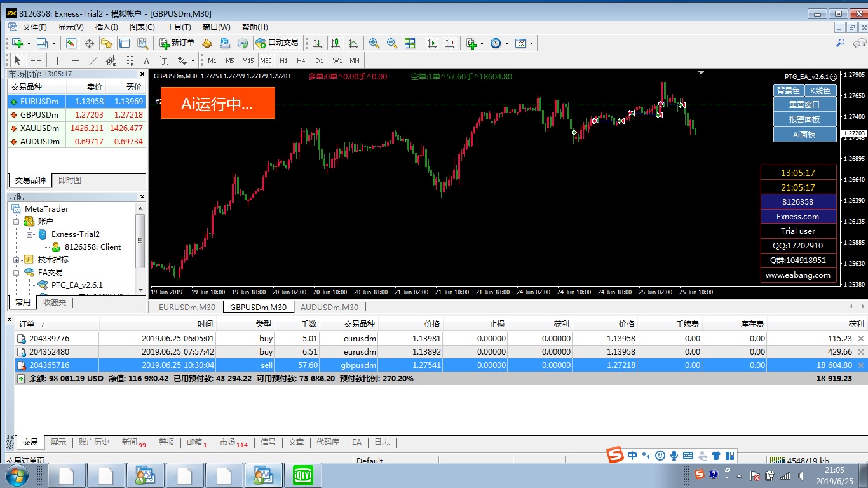Image resolution: width=868 pixels, height=488 pixels.
Task: Open the green iQIYI taskbar icon
Action: (304, 475)
